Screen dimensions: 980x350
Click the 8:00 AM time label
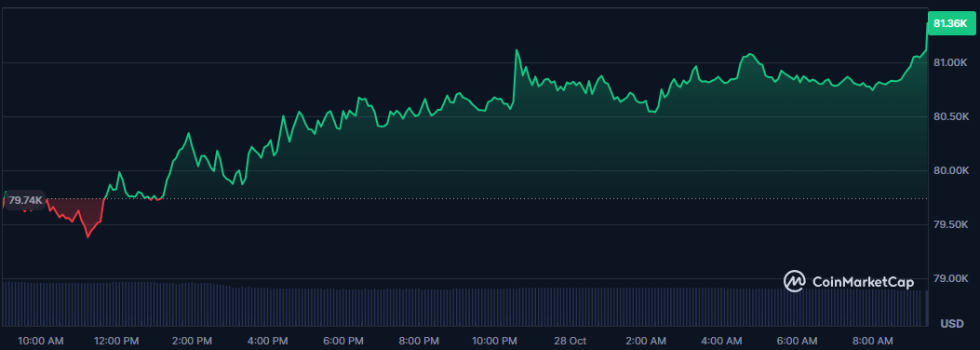coord(872,341)
